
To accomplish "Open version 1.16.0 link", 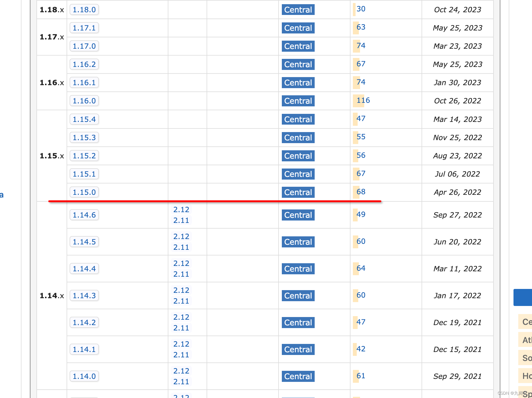I will pyautogui.click(x=84, y=101).
